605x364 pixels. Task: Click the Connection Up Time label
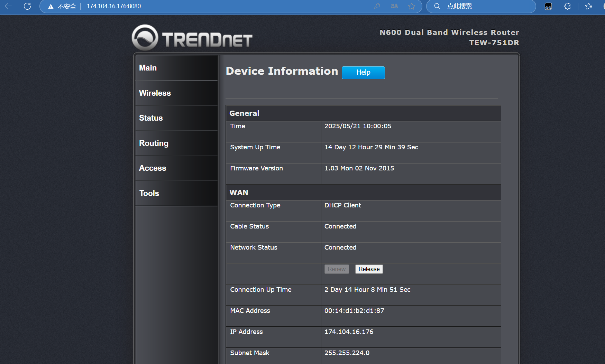pyautogui.click(x=261, y=290)
